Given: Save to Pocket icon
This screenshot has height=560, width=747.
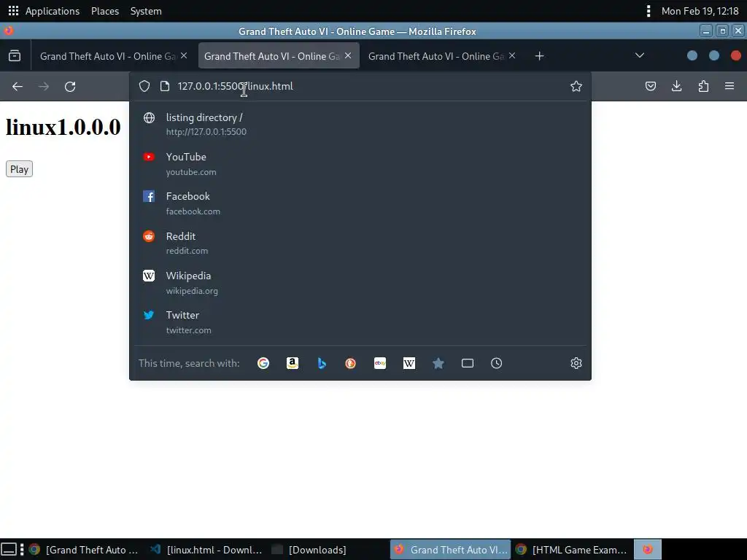Looking at the screenshot, I should (650, 86).
